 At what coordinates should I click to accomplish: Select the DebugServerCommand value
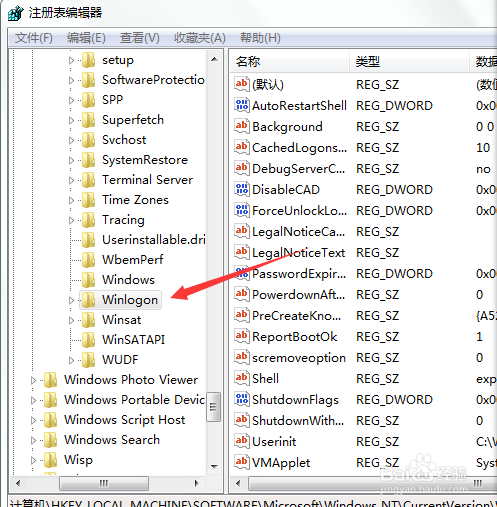pyautogui.click(x=298, y=169)
